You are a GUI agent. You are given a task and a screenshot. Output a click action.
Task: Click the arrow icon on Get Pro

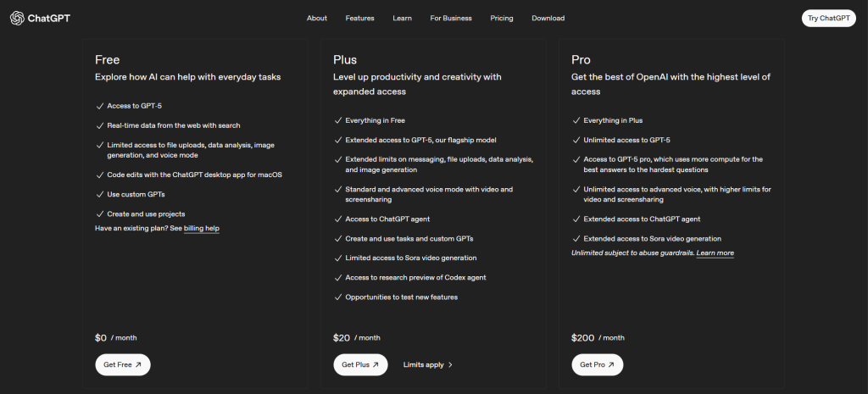coord(612,364)
